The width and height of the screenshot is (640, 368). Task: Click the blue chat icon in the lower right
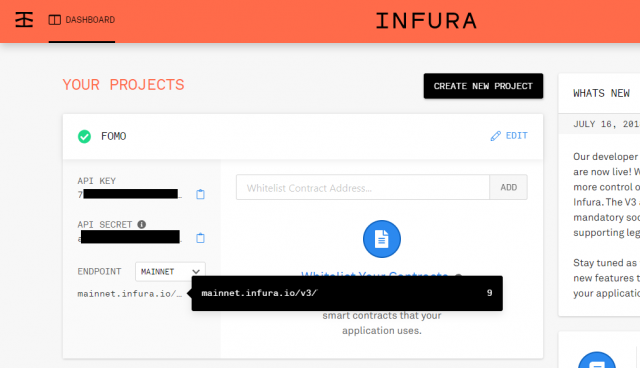coord(597,360)
